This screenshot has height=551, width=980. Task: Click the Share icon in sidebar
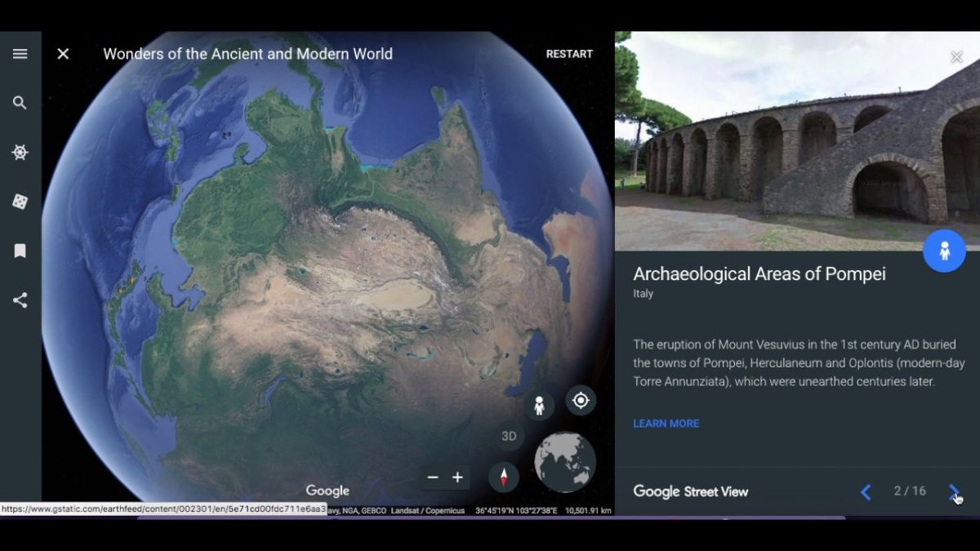(20, 300)
